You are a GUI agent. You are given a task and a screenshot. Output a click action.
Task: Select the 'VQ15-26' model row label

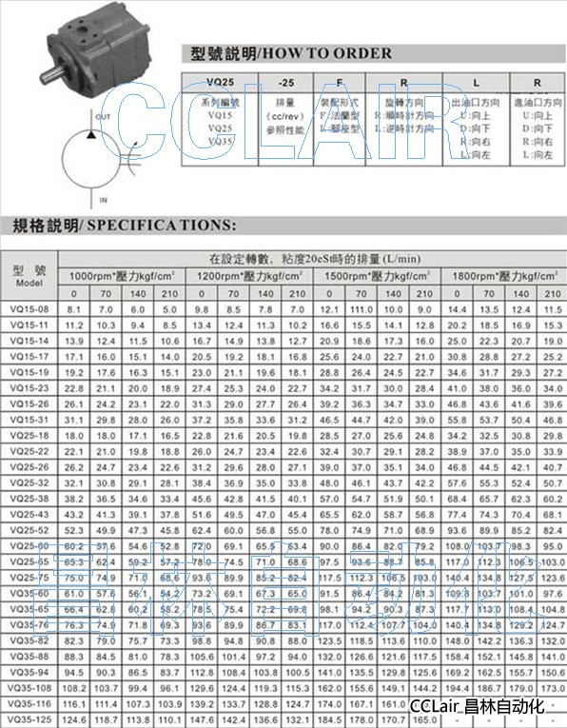coord(29,403)
